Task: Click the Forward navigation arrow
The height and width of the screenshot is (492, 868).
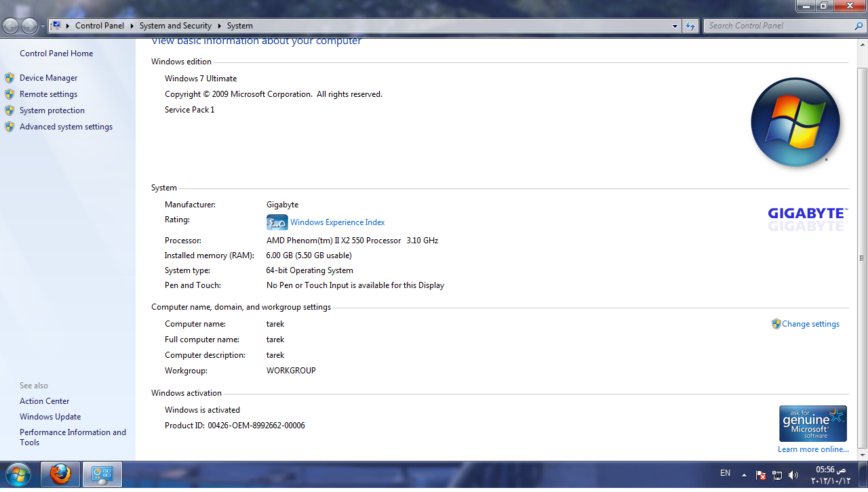Action: click(29, 26)
